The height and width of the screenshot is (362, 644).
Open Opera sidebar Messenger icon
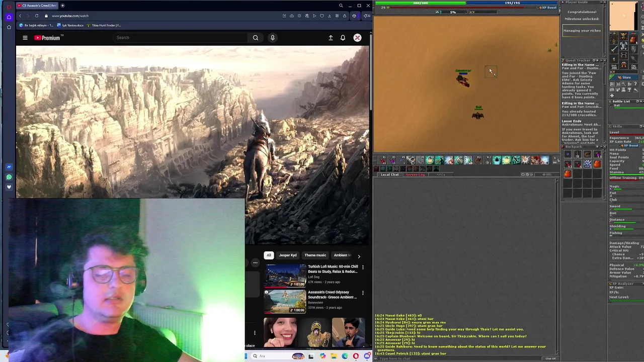[9, 167]
